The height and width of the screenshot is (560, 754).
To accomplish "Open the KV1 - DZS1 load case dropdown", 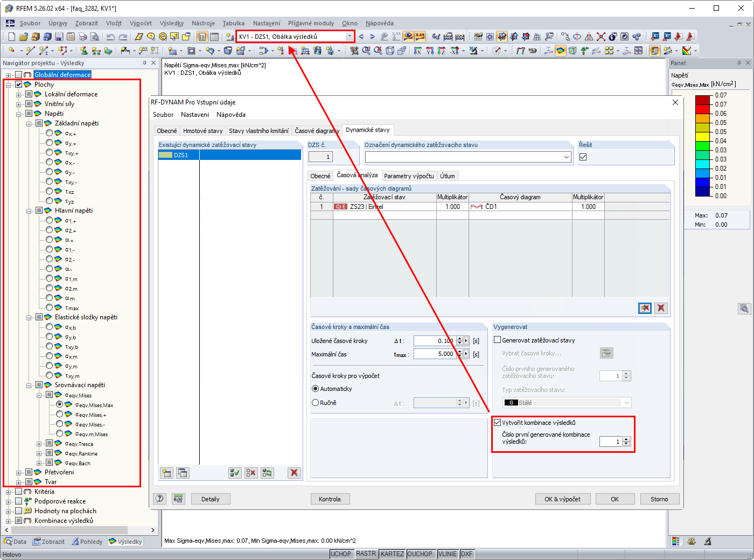I will [350, 37].
